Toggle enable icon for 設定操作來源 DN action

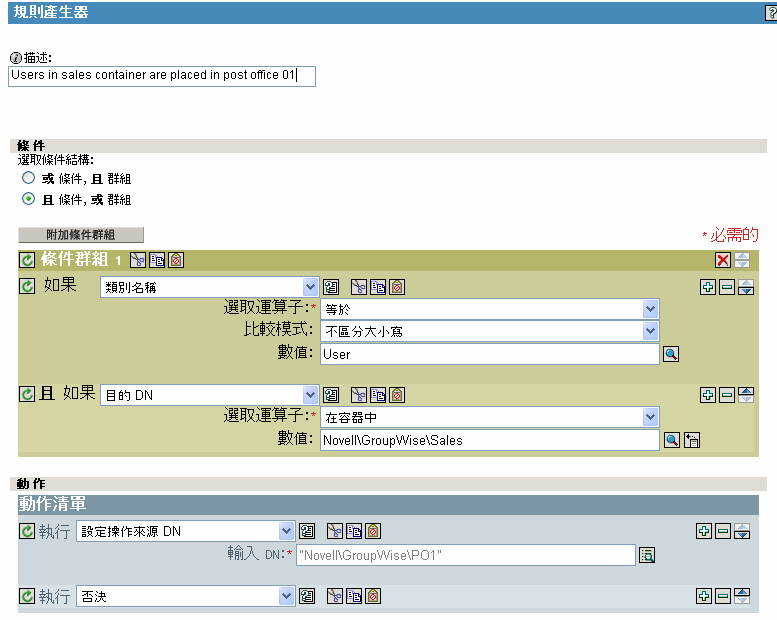coord(27,531)
